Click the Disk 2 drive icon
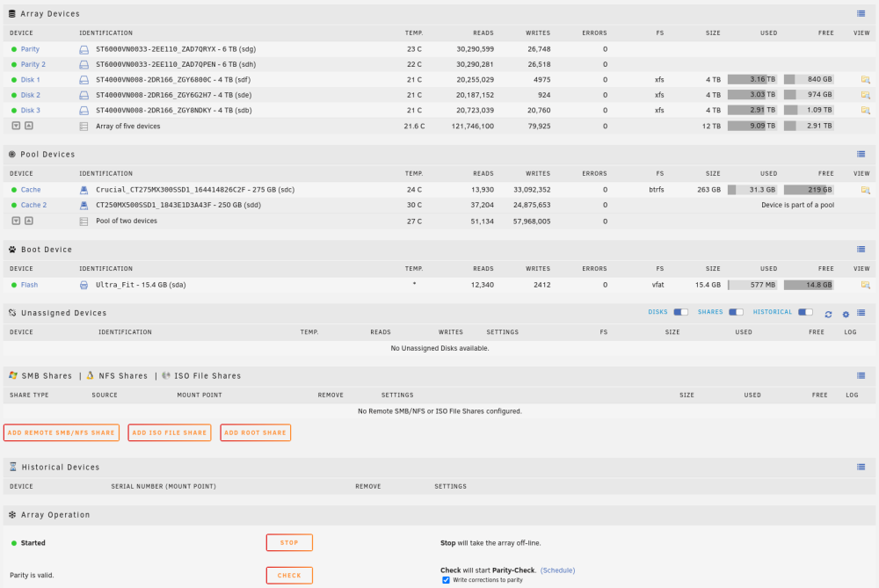Image resolution: width=879 pixels, height=588 pixels. coord(84,95)
